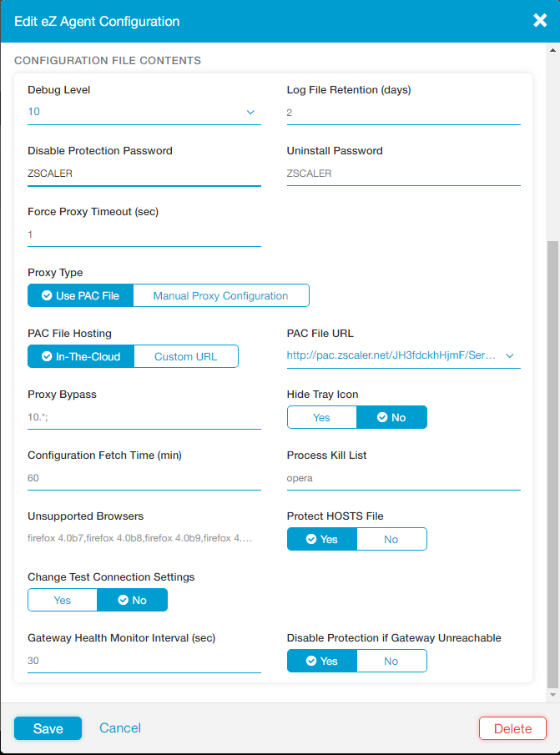Set Disable Protection if Gateway Unreachable to No

click(391, 662)
